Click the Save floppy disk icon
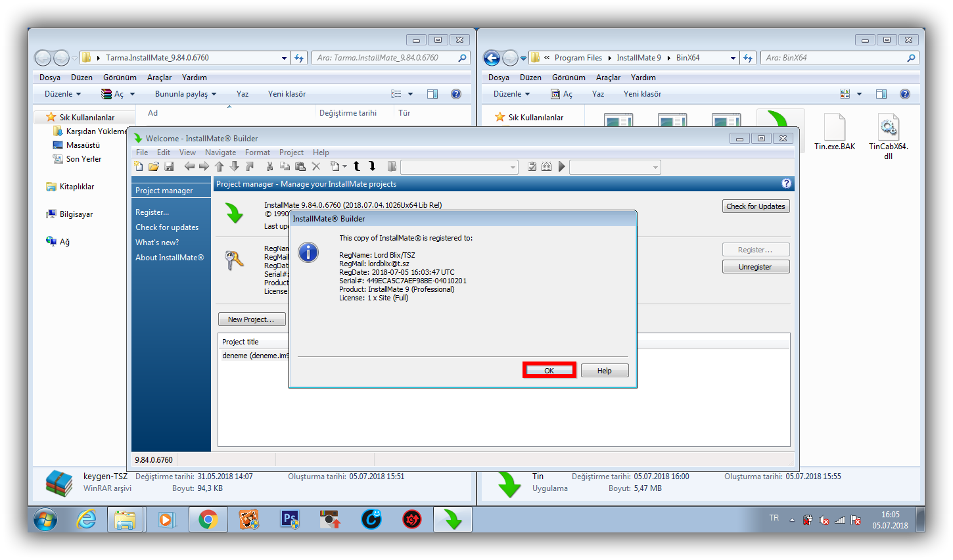 click(169, 166)
